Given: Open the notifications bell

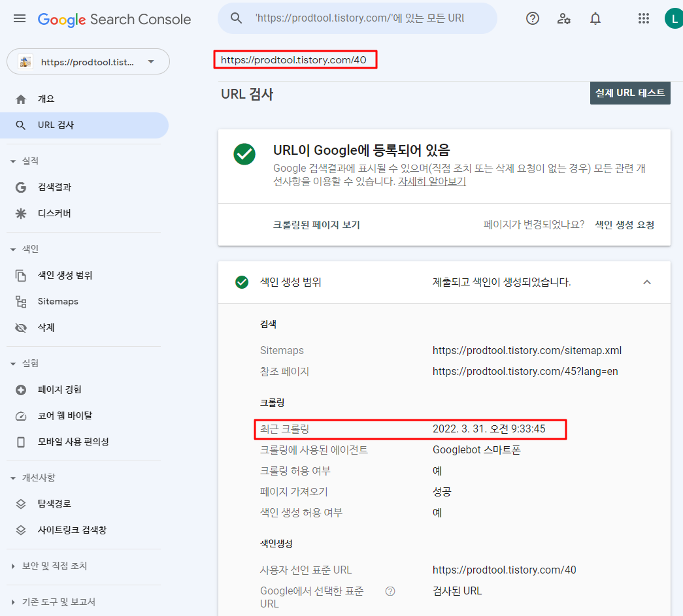Looking at the screenshot, I should pos(595,18).
